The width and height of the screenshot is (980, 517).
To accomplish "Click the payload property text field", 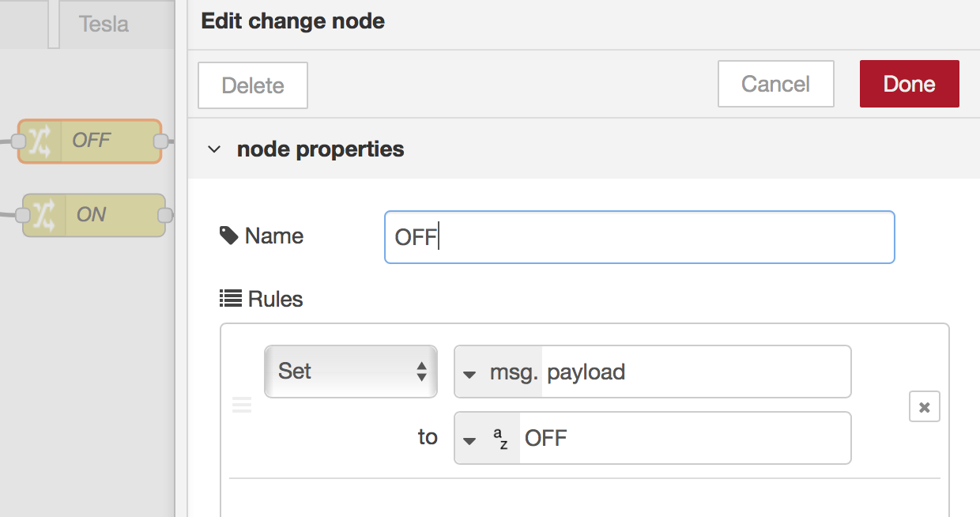I will (x=695, y=372).
